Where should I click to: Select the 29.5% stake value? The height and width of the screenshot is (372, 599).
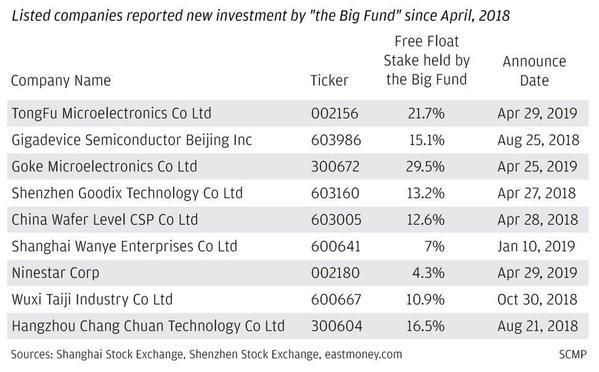425,167
